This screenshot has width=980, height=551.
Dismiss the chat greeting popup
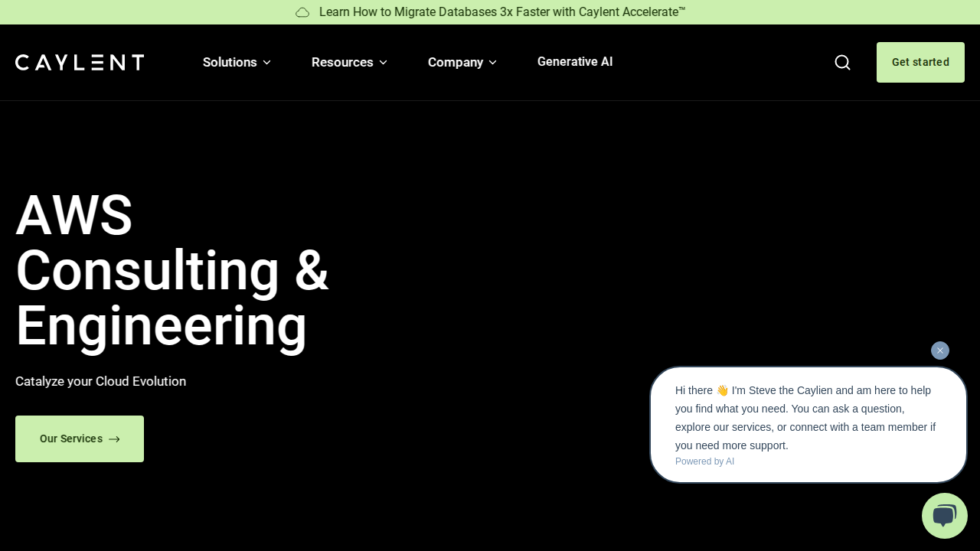[940, 350]
